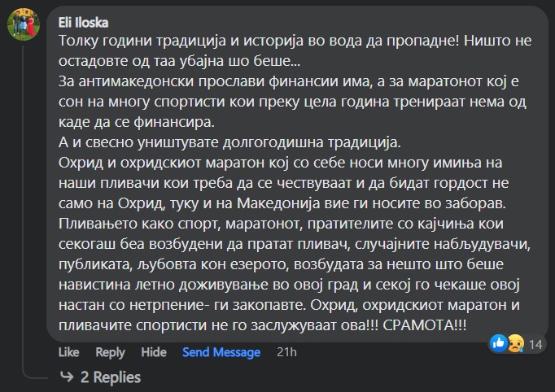This screenshot has width=555, height=392.
Task: Click the curved arrow beside 2 Replies
Action: [x=67, y=377]
